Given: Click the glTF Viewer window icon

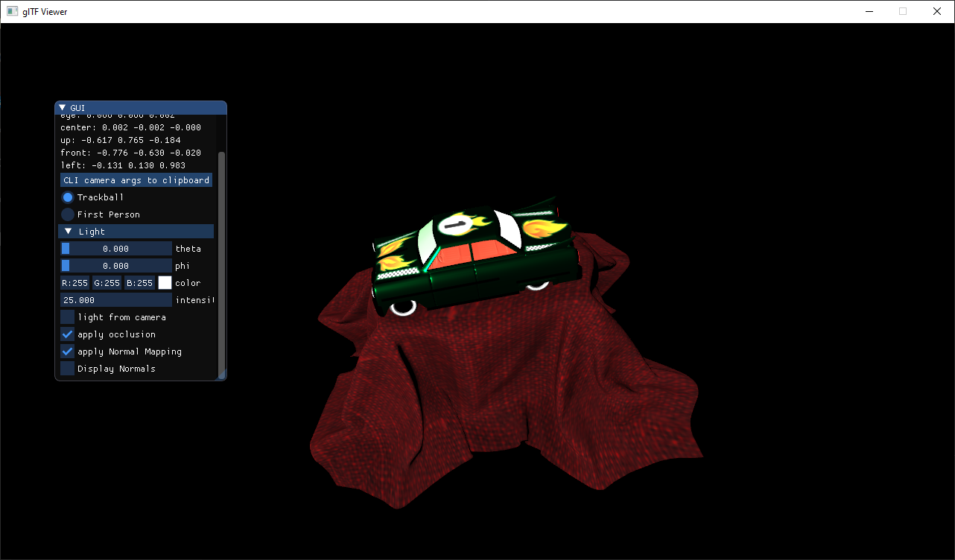Looking at the screenshot, I should [12, 11].
